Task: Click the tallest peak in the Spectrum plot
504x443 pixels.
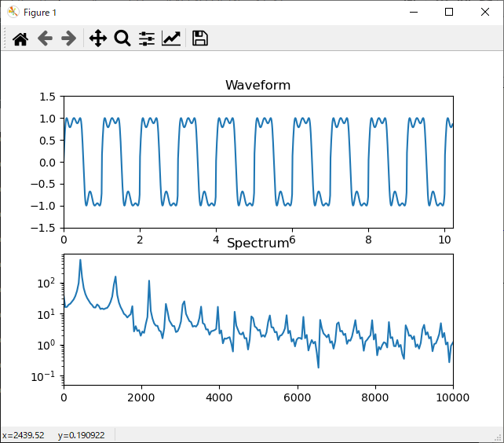Action: click(80, 261)
